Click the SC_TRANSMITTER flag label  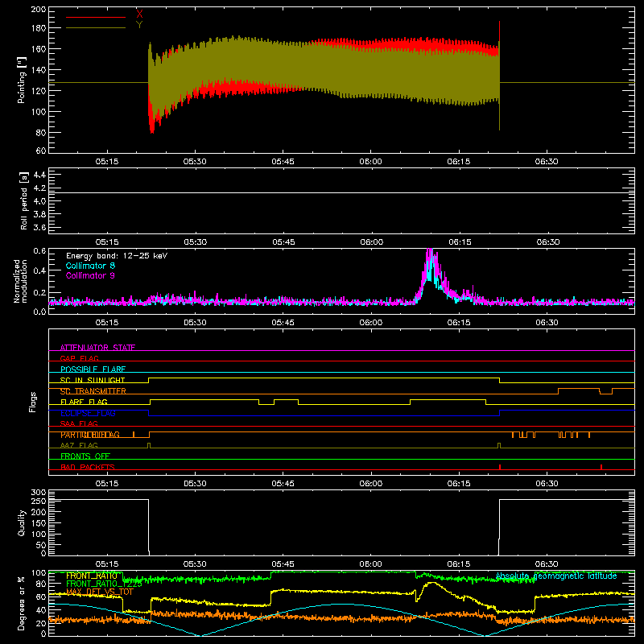point(93,391)
